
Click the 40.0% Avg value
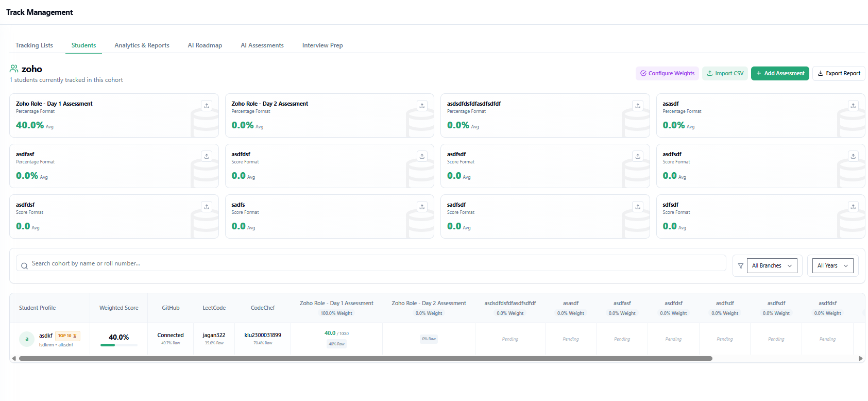click(35, 125)
